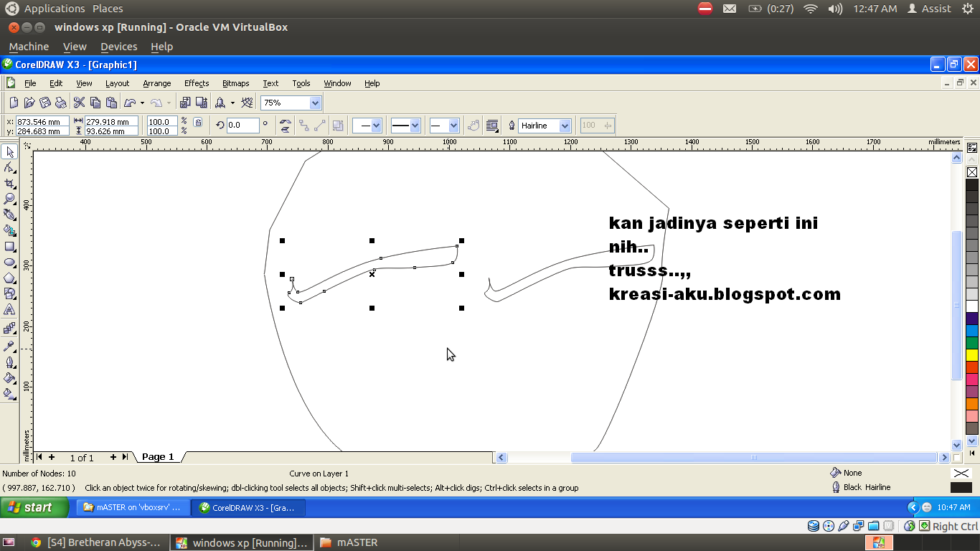
Task: Toggle the no-color X swatch in palette
Action: click(972, 172)
